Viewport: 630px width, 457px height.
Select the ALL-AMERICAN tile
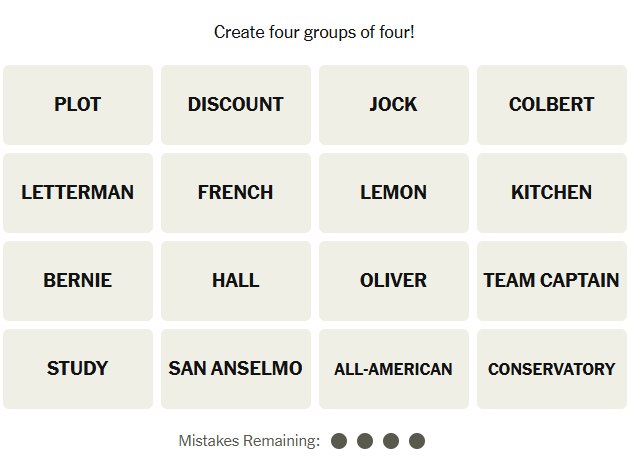tap(394, 369)
